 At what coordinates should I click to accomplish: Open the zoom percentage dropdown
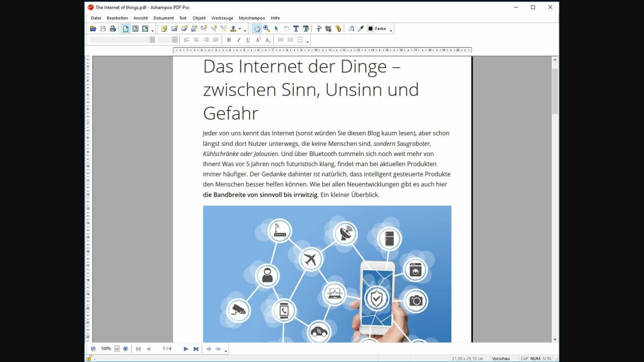(x=117, y=349)
